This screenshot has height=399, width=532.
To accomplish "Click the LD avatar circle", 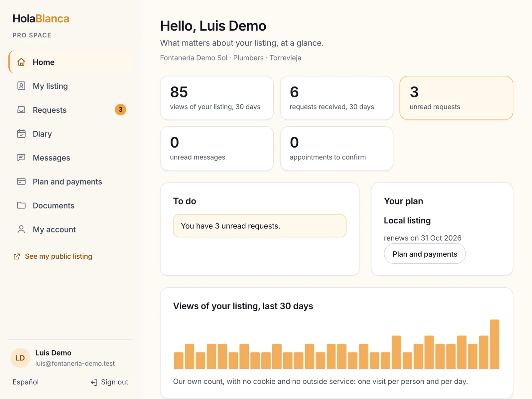I will 20,358.
